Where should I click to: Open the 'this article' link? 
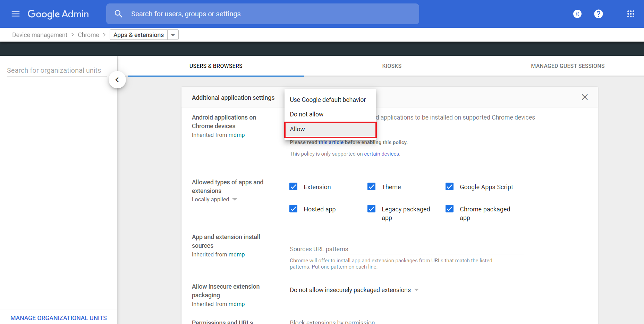point(331,142)
